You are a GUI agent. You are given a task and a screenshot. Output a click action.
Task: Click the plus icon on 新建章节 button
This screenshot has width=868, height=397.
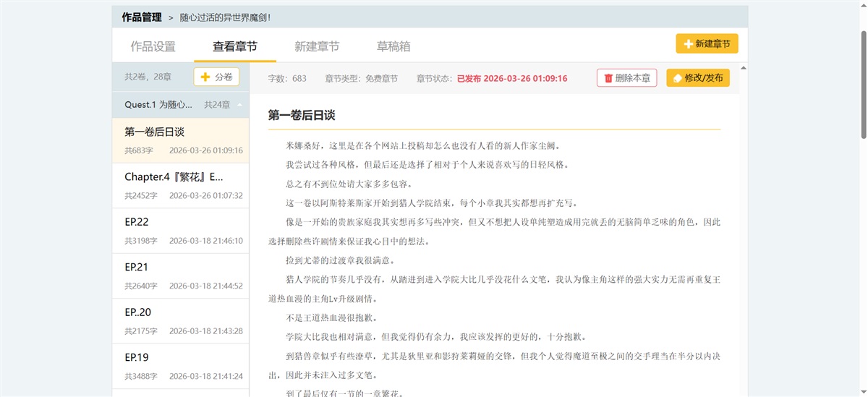[x=687, y=44]
